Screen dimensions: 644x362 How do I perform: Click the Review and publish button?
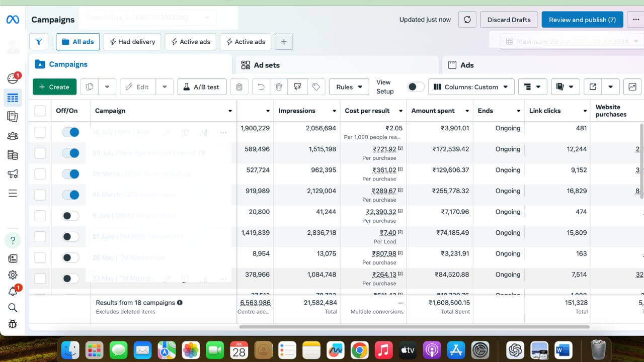[x=582, y=20]
